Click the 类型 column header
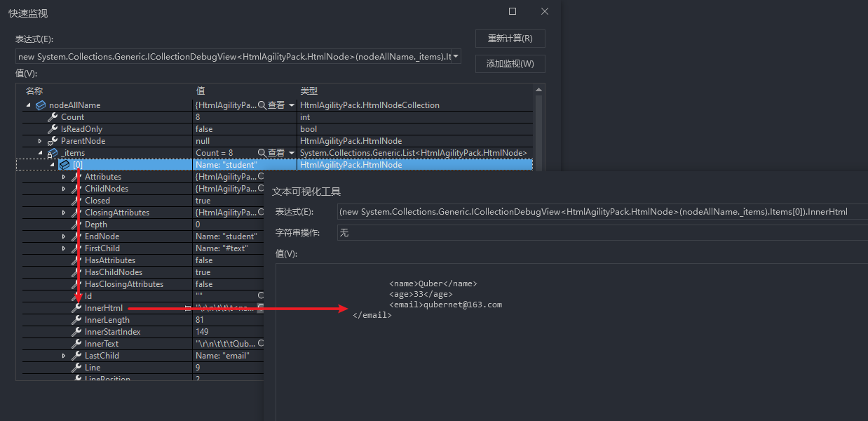 pyautogui.click(x=309, y=91)
